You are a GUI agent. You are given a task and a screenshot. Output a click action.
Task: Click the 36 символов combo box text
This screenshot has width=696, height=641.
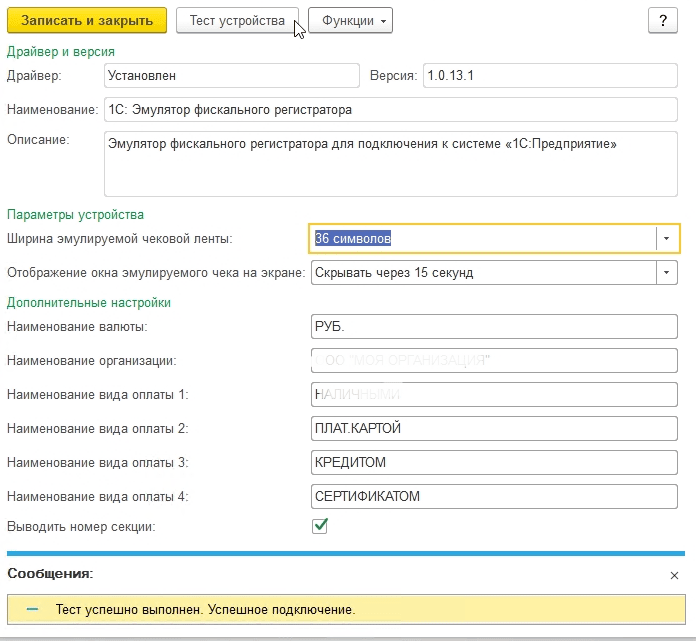[480, 238]
